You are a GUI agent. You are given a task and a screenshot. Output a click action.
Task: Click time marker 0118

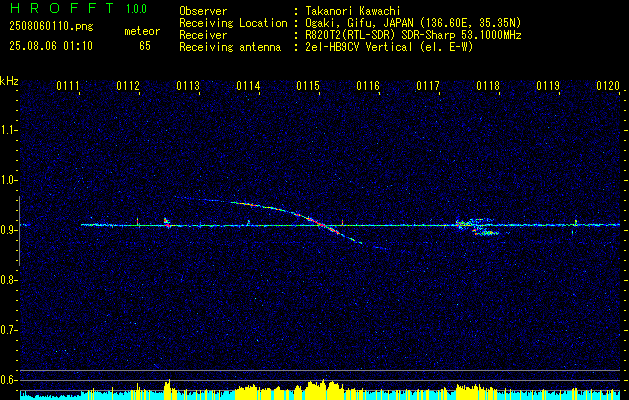tap(488, 86)
